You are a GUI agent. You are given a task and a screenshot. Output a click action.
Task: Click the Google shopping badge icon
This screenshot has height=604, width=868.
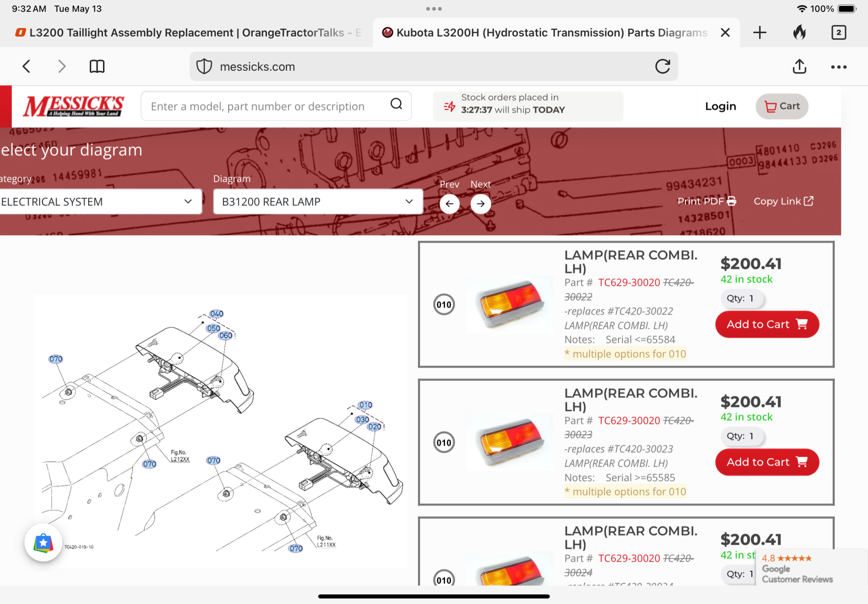[43, 542]
